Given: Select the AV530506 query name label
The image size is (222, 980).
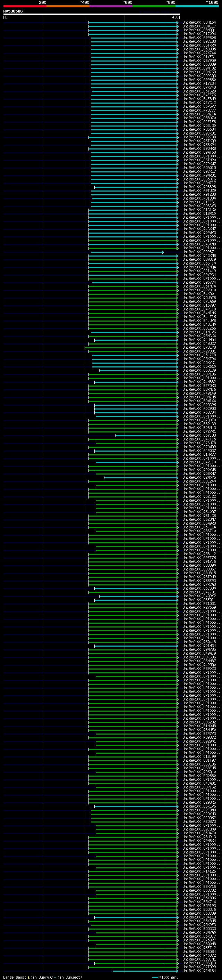Looking at the screenshot, I should [x=13, y=11].
